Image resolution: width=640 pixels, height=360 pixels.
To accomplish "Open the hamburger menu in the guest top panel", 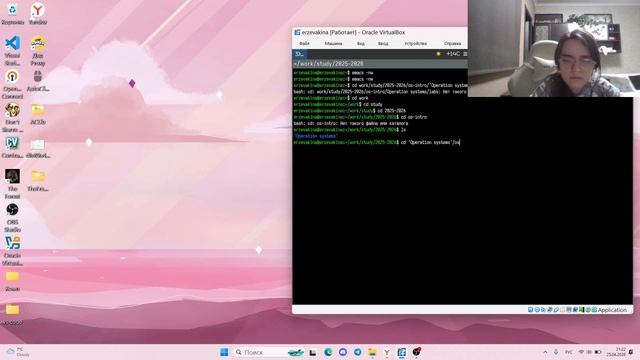I will (465, 54).
